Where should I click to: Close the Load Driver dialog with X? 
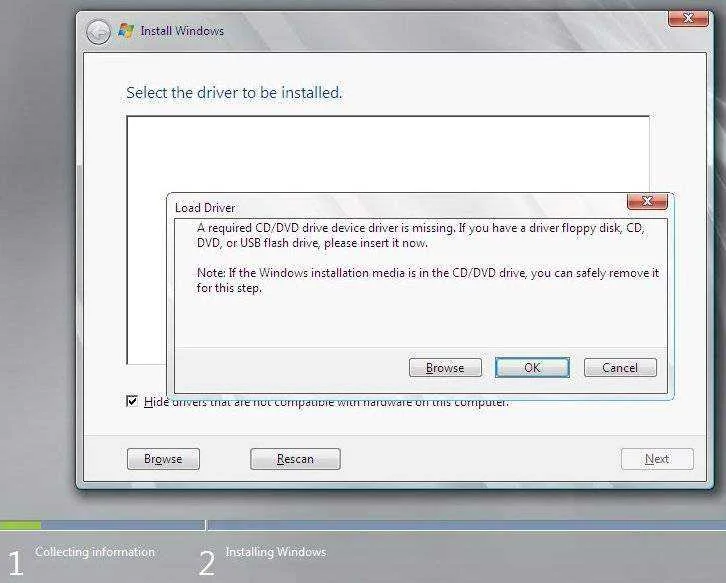pos(647,201)
